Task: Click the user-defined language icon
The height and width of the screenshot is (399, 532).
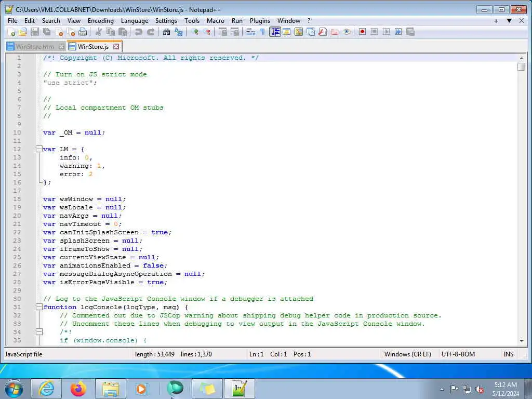Action: point(287,32)
